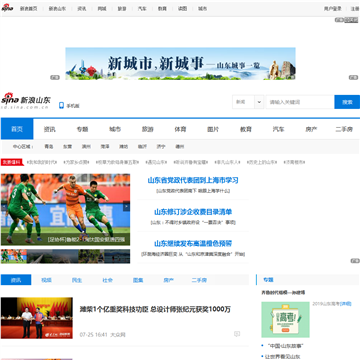Viewport: 360px width, 360px height.
Task: Click the Sina logo in the top bar
Action: [7, 8]
